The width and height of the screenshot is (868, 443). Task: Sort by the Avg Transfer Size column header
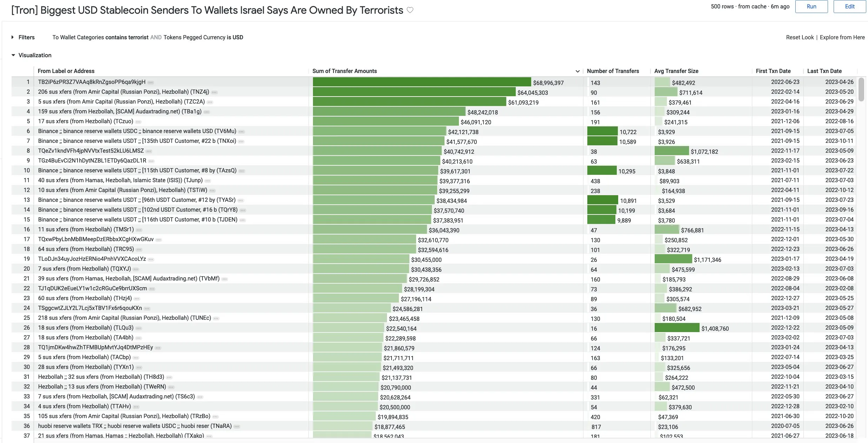(x=676, y=71)
